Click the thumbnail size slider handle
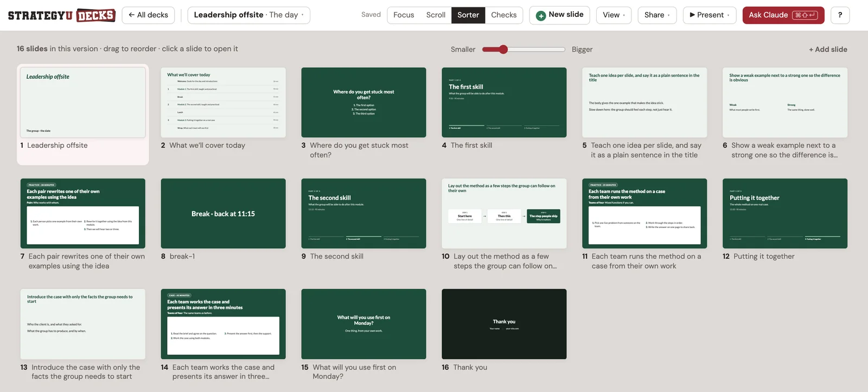This screenshot has width=868, height=392. pyautogui.click(x=503, y=49)
